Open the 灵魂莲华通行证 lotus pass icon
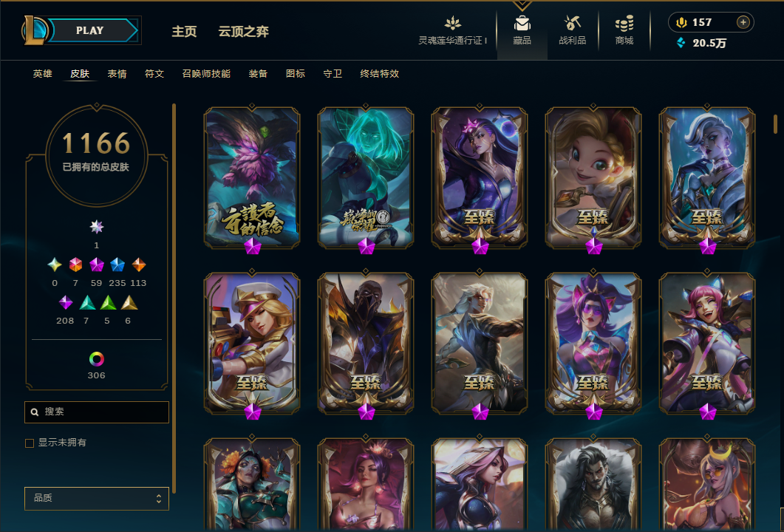 pos(452,23)
